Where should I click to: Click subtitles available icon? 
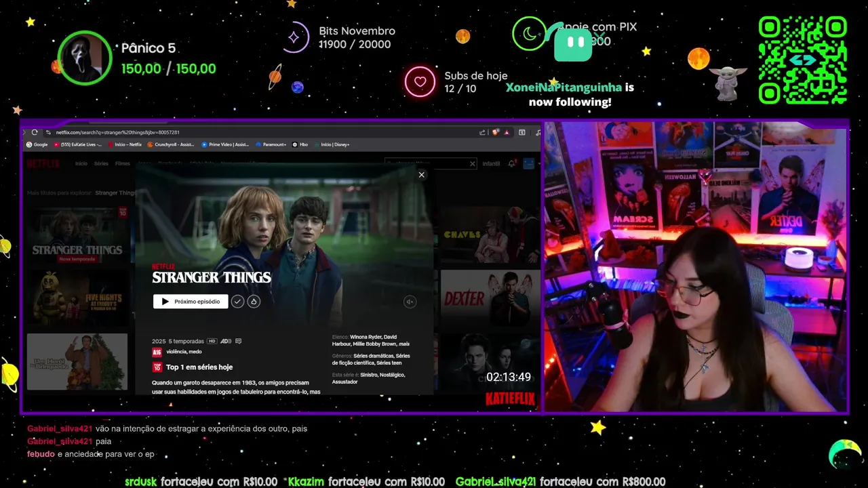point(238,342)
